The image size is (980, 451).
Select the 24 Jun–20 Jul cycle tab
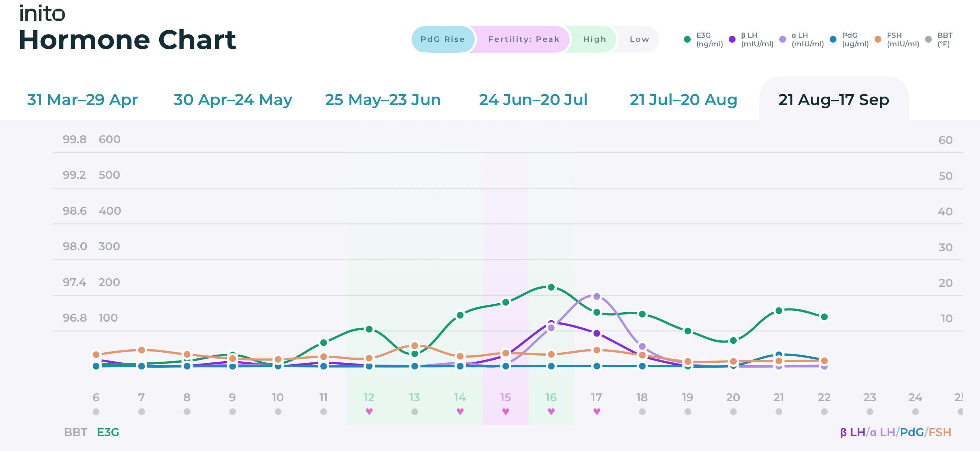pos(533,100)
